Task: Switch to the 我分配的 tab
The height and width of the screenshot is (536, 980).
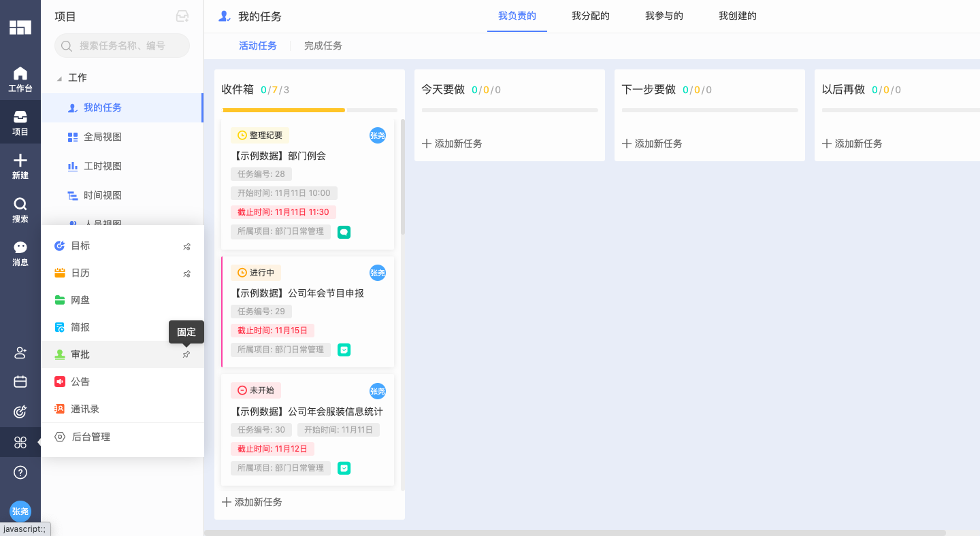Action: [590, 16]
